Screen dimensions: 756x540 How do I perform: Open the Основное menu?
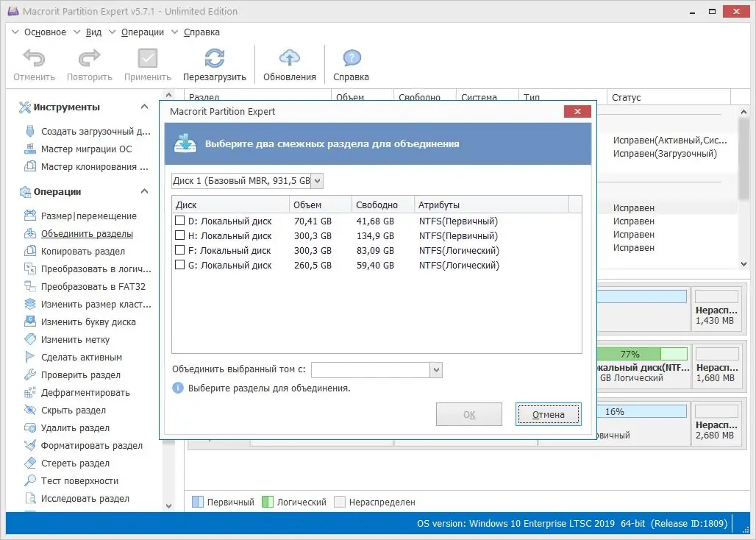tap(46, 32)
